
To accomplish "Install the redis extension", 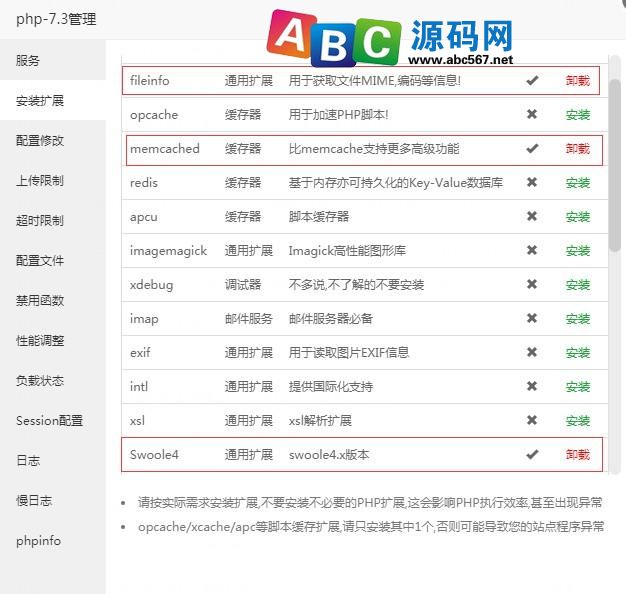I will click(577, 183).
